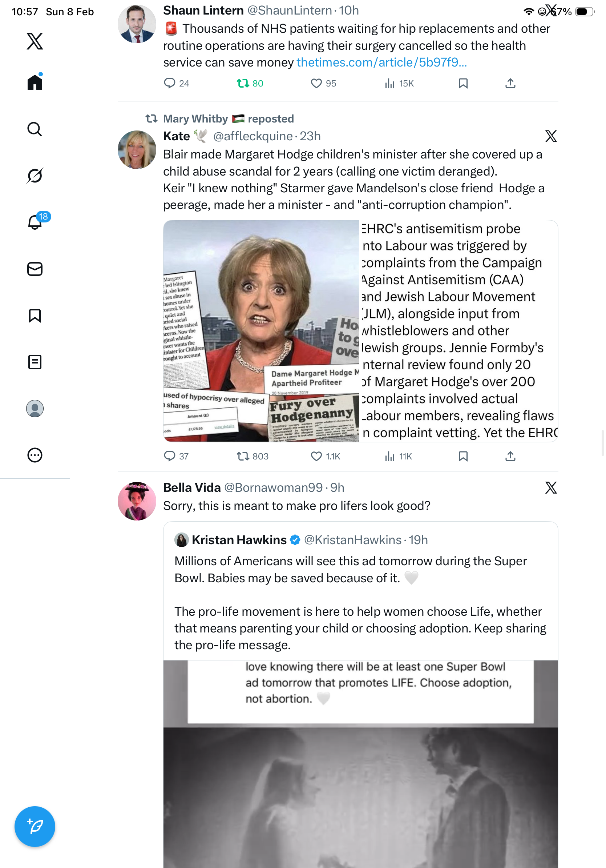Open Bookmarks in the sidebar
The width and height of the screenshot is (606, 868).
35,316
